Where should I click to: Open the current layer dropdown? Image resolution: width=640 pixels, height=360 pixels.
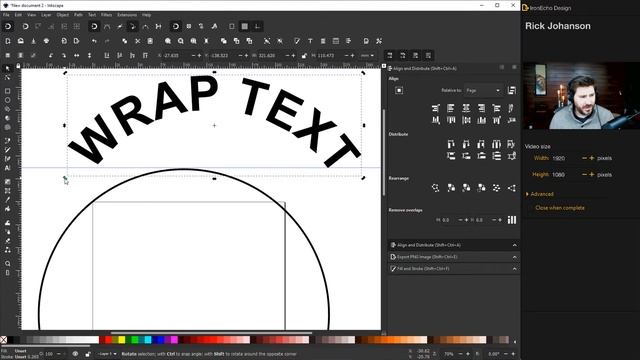coord(107,354)
